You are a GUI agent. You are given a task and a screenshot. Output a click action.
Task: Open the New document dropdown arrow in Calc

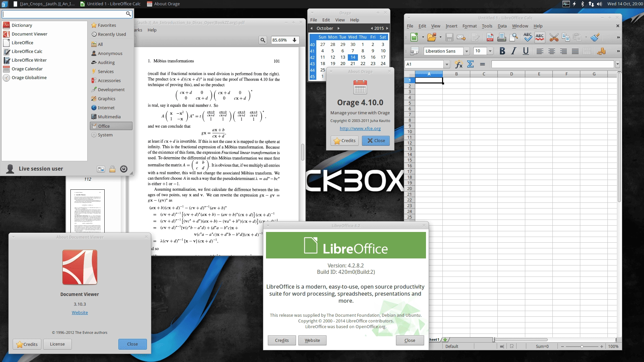423,38
